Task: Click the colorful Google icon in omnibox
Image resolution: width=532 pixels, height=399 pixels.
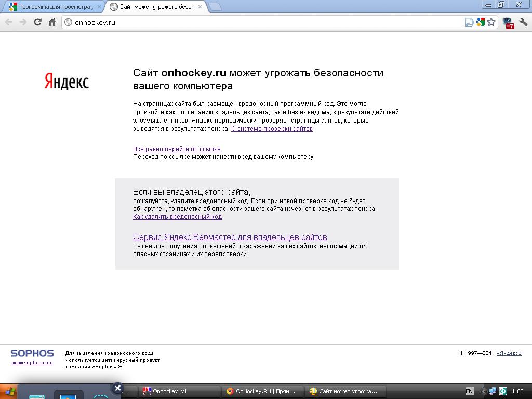Action: (480, 22)
